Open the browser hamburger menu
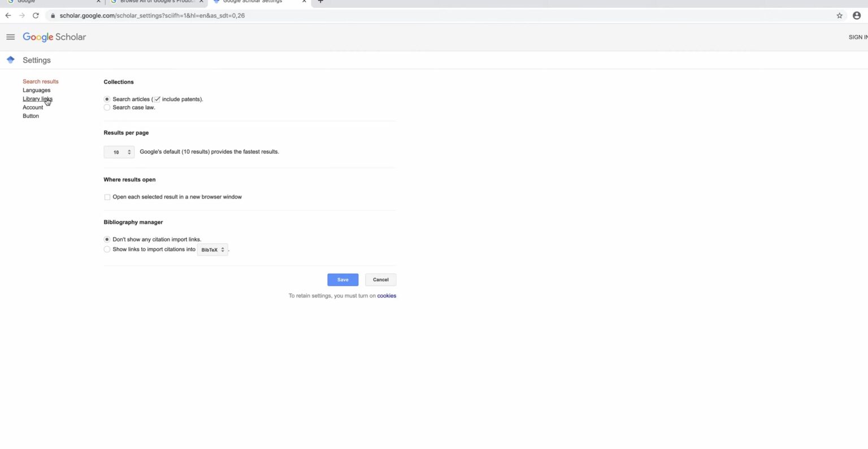This screenshot has height=449, width=868. [10, 37]
